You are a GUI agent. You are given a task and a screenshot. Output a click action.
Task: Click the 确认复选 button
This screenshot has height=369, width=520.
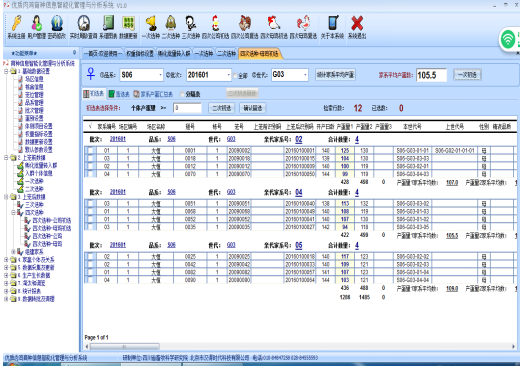pyautogui.click(x=253, y=108)
